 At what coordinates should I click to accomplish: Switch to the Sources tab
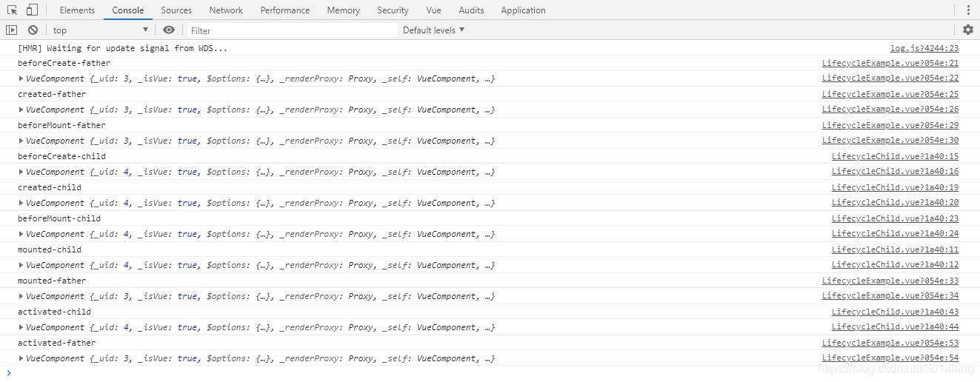coord(176,10)
